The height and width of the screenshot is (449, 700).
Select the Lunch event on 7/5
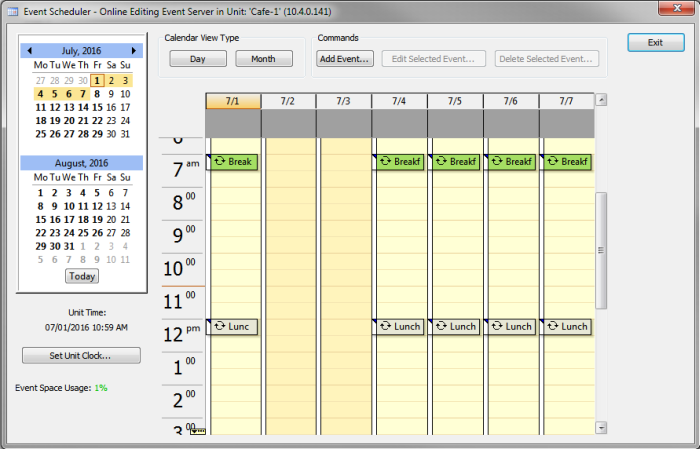pos(454,327)
